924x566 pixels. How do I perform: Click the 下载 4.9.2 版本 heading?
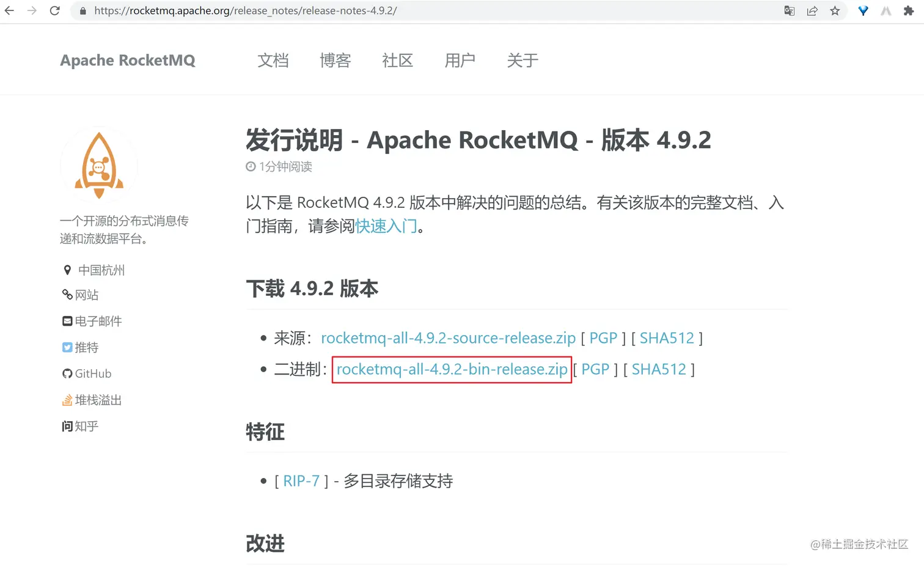click(x=312, y=289)
